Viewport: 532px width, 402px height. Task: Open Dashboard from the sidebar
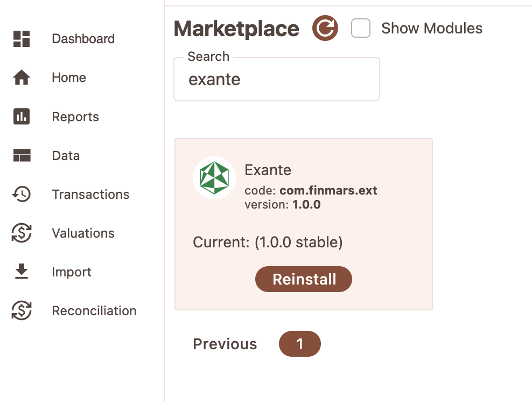[83, 39]
